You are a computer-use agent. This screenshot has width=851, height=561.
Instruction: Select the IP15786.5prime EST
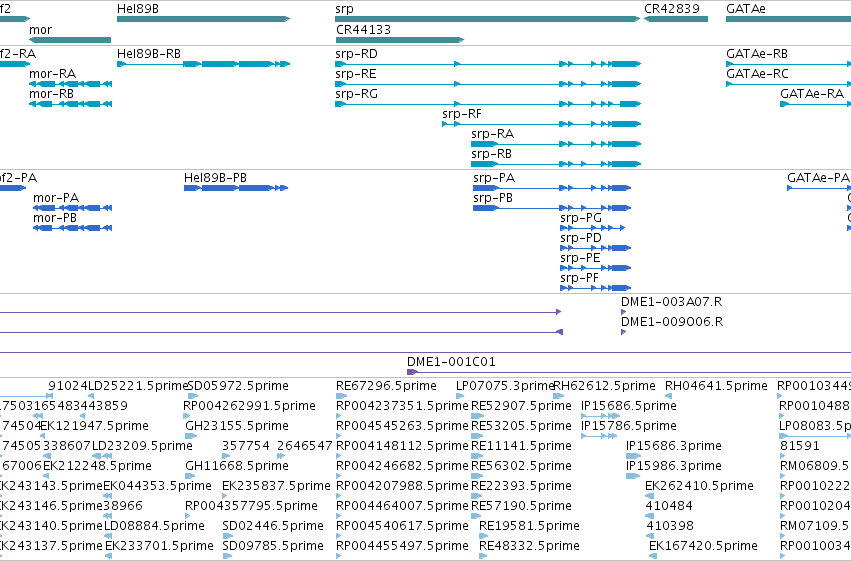pyautogui.click(x=599, y=436)
